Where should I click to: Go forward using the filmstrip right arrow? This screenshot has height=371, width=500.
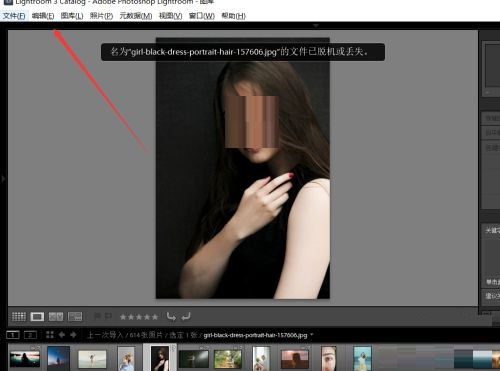73,335
